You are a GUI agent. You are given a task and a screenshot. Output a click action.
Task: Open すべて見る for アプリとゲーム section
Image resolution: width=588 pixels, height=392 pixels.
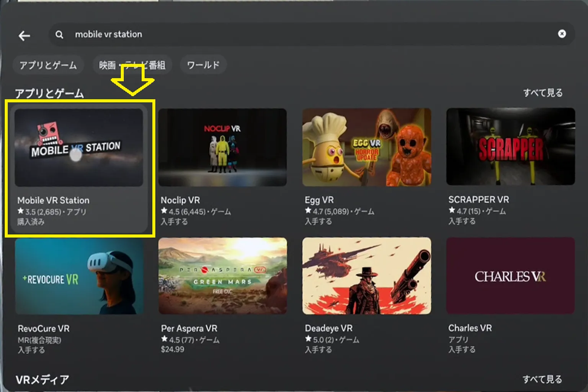543,93
